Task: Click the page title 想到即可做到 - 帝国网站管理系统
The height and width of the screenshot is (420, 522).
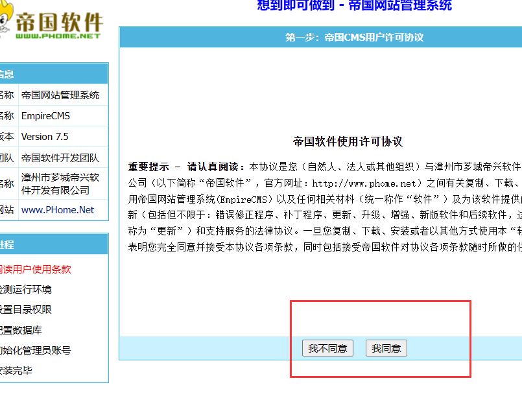Action: (x=354, y=6)
